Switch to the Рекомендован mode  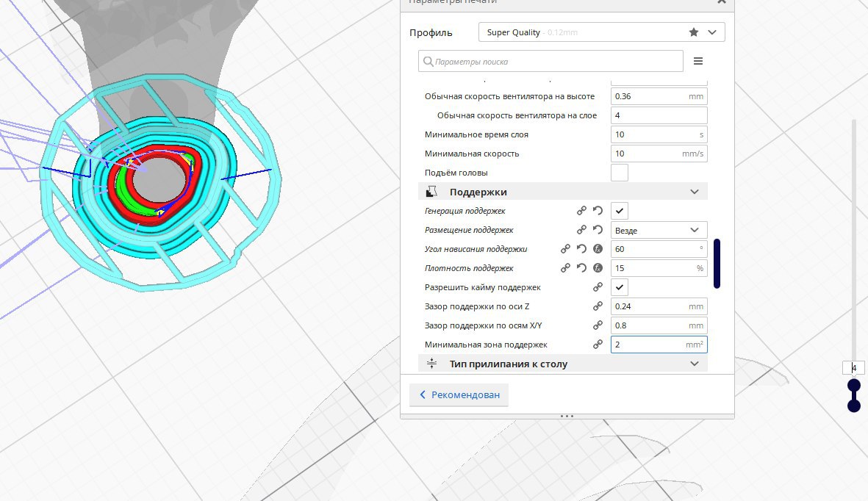point(459,394)
